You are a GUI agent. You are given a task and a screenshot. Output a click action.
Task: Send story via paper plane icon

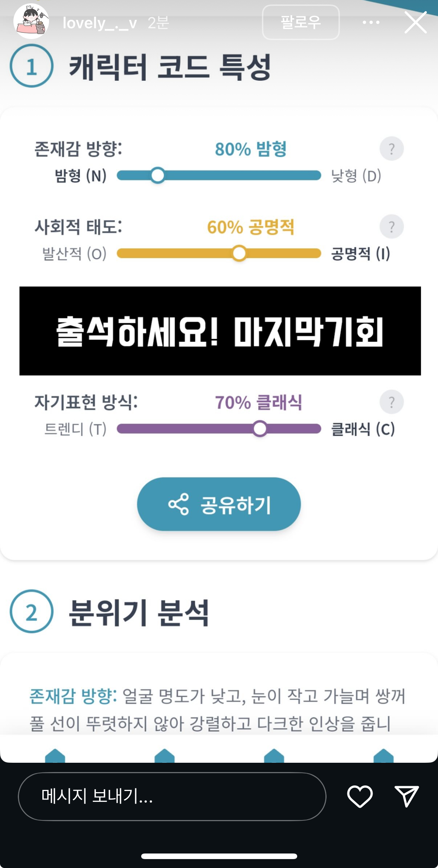406,796
